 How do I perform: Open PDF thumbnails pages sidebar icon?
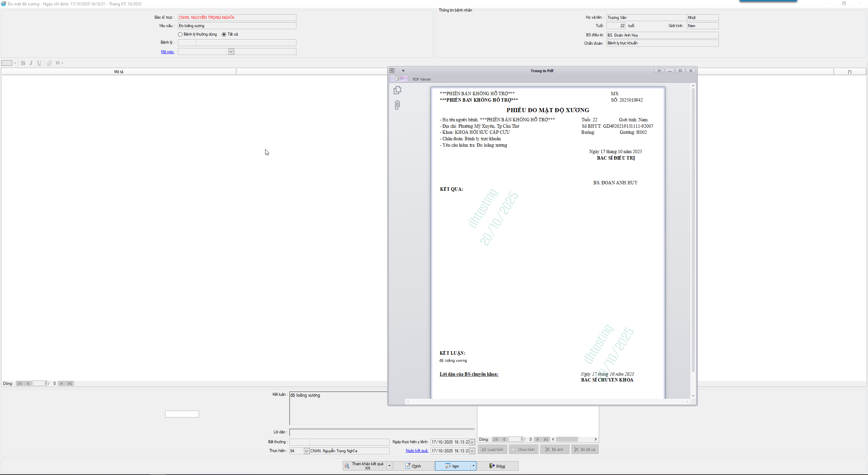[x=397, y=90]
